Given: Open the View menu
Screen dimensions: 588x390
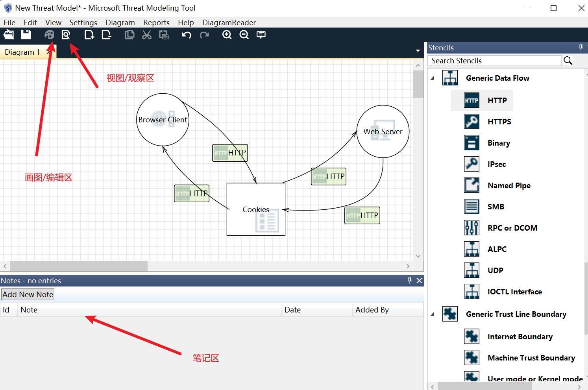Looking at the screenshot, I should (53, 22).
